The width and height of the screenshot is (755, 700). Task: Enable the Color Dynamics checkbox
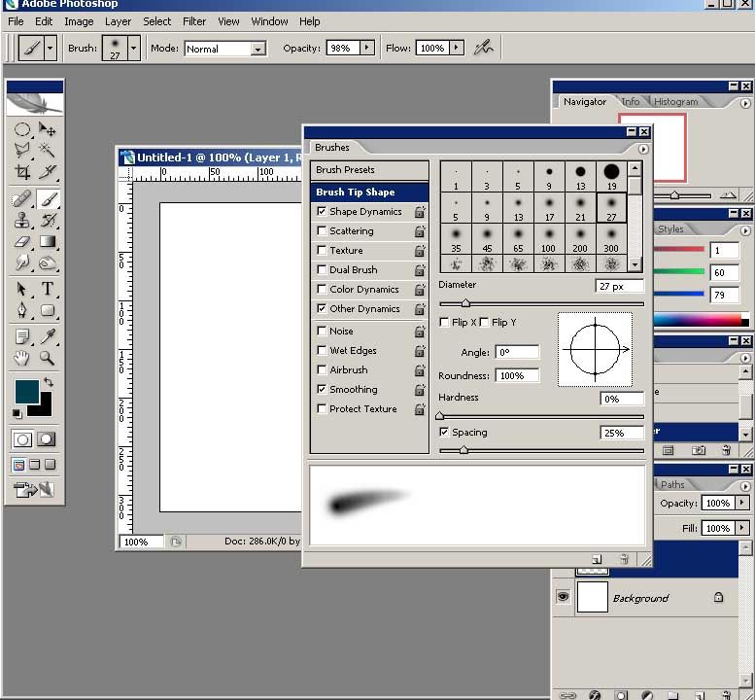coord(322,289)
